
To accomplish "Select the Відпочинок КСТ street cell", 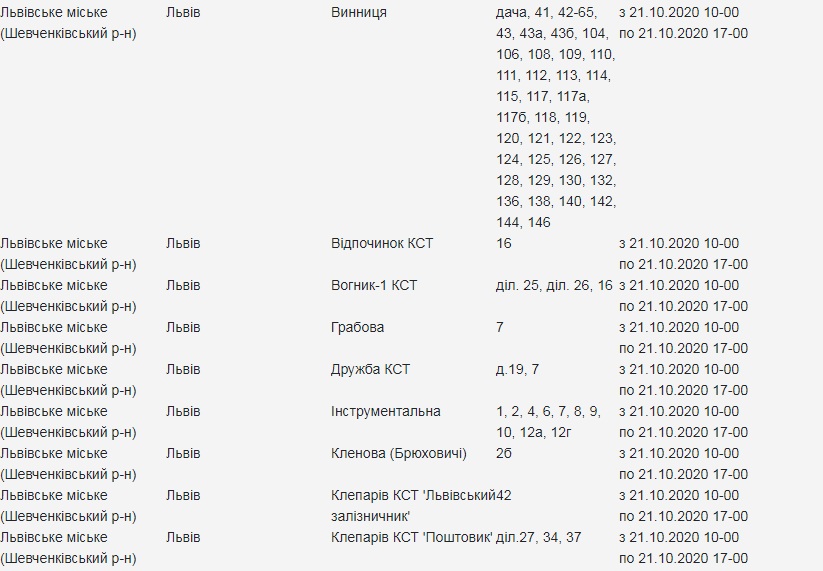I will click(381, 244).
